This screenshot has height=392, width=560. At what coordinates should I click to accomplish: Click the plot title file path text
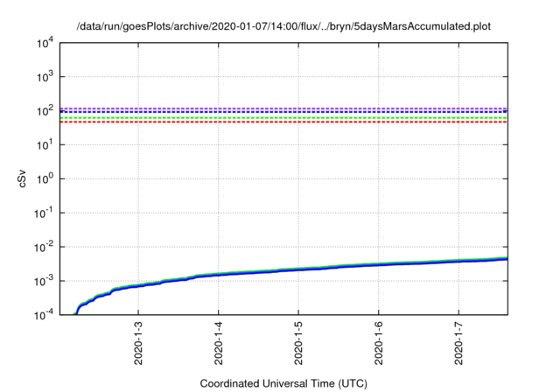coord(283,26)
